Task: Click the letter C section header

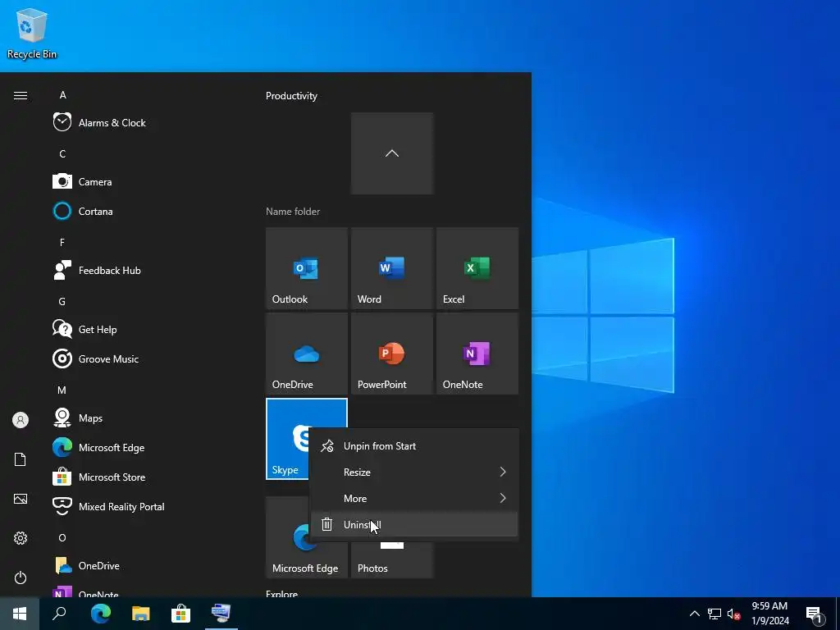Action: click(x=62, y=153)
